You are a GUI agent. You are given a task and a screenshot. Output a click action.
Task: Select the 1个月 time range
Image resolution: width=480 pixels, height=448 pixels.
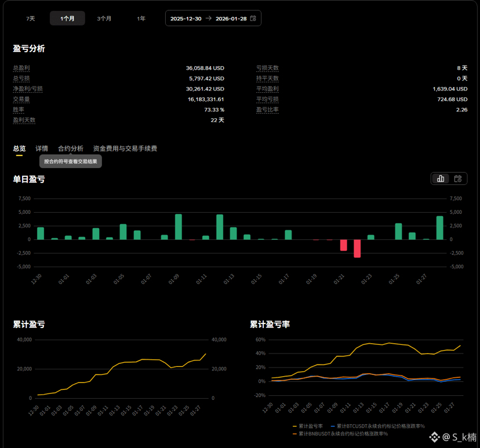[x=67, y=19]
